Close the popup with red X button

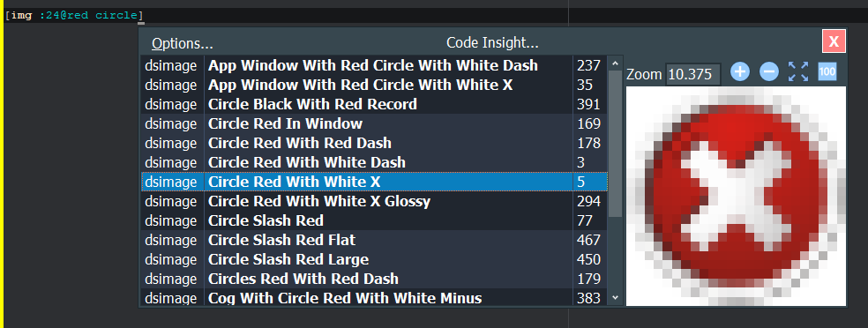pos(834,41)
